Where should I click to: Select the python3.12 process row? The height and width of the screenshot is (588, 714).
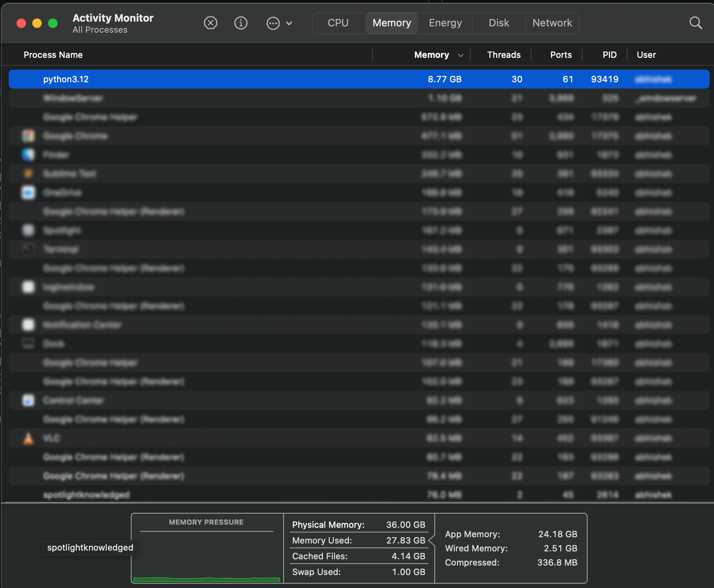(359, 79)
